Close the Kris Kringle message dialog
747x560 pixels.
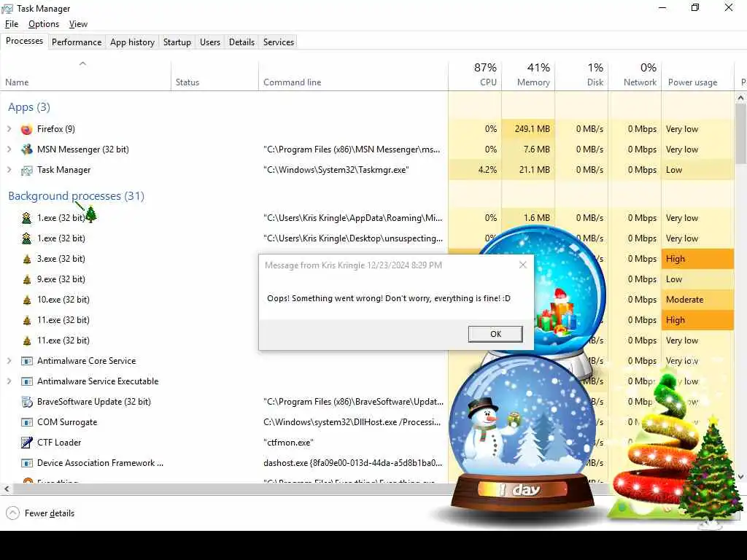(x=522, y=265)
